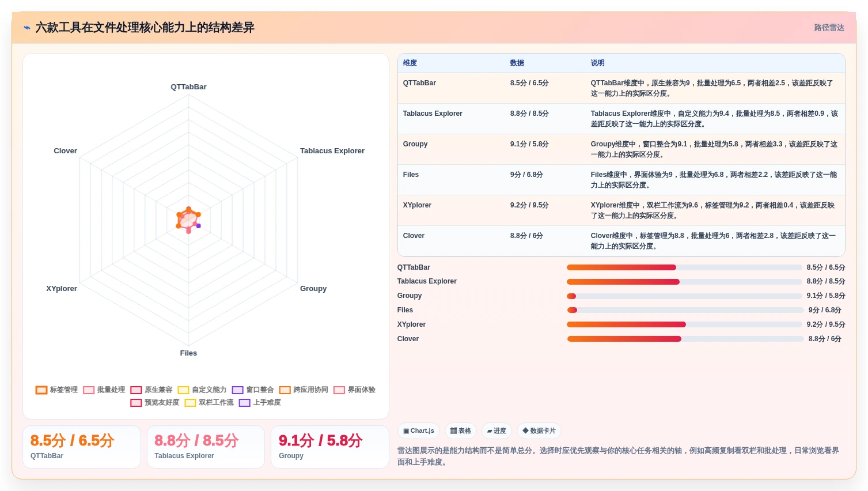Click the 数据 column header
The image size is (868, 491).
(517, 63)
